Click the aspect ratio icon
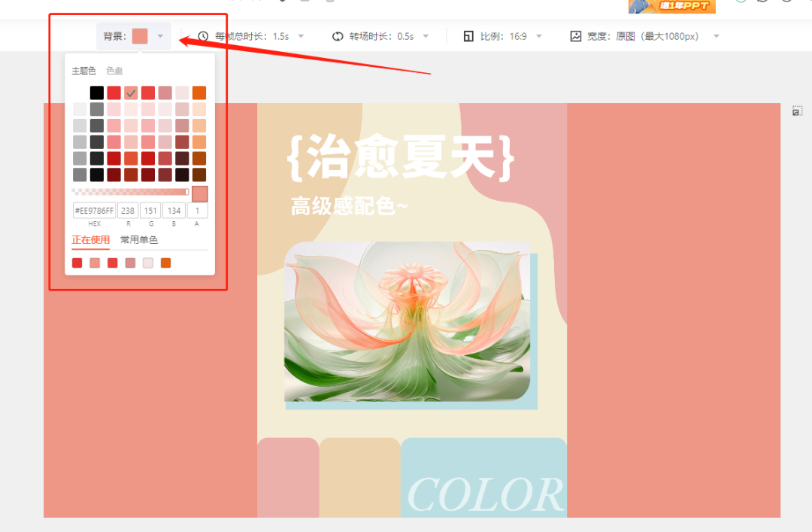The width and height of the screenshot is (812, 532). click(x=468, y=36)
